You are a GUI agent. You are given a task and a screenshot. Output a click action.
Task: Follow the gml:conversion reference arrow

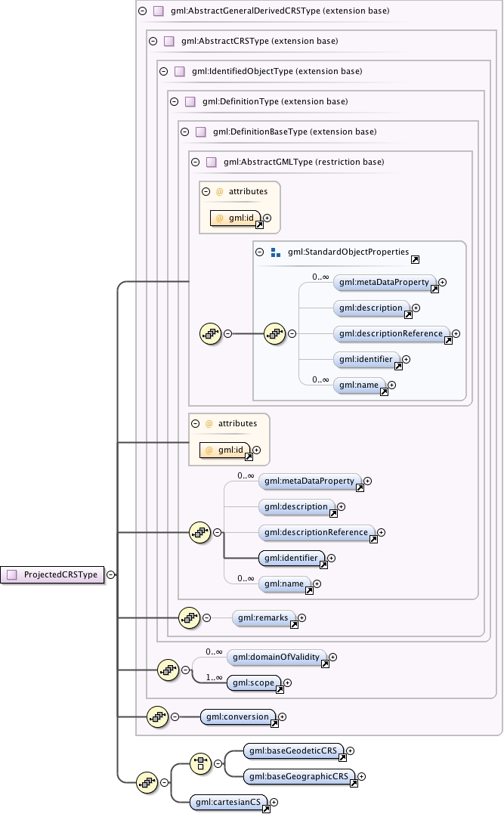click(x=274, y=723)
